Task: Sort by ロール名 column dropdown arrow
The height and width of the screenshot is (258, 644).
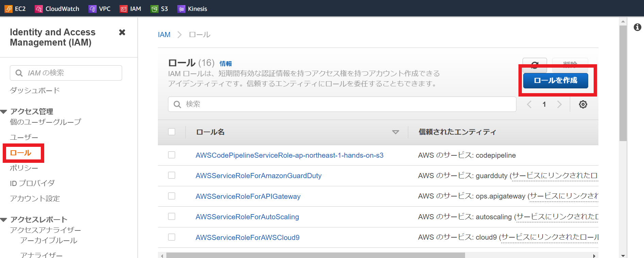Action: [395, 132]
